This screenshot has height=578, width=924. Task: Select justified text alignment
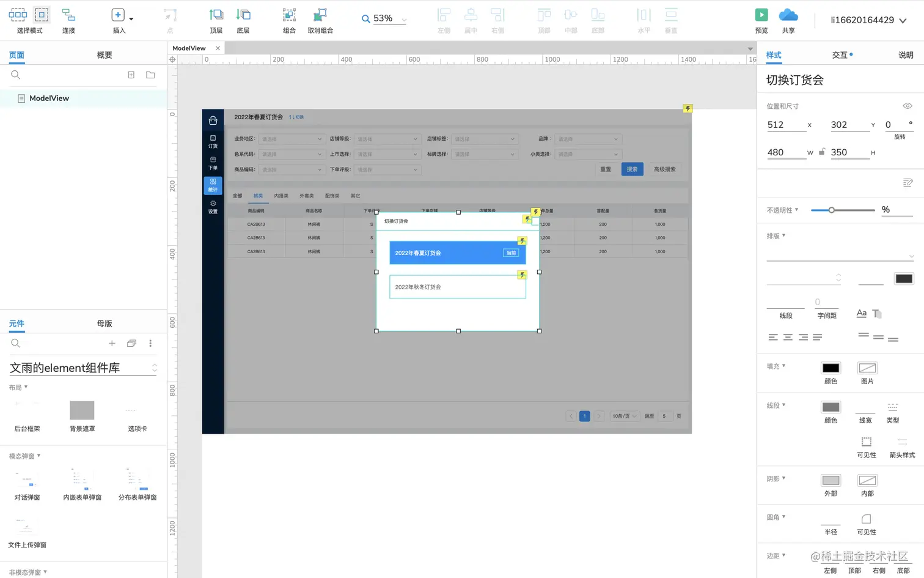(x=817, y=337)
